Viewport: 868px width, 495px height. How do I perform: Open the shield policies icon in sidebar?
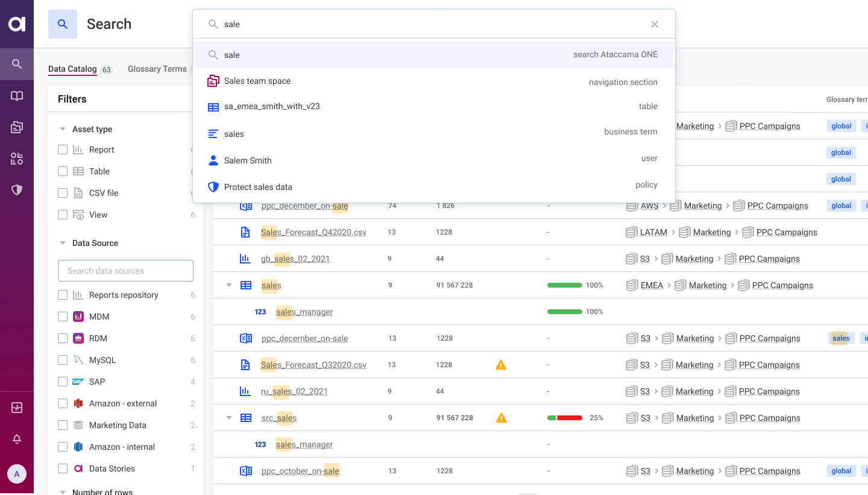[17, 190]
